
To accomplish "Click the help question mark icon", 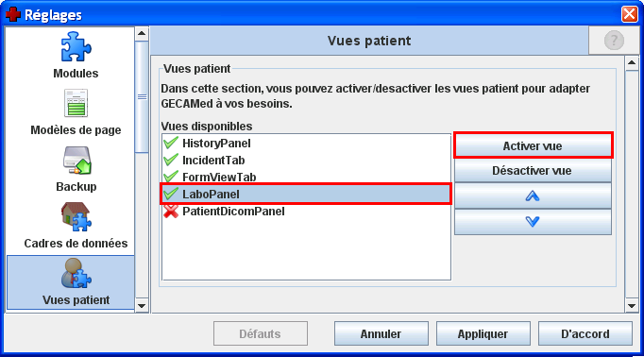I will [x=614, y=41].
